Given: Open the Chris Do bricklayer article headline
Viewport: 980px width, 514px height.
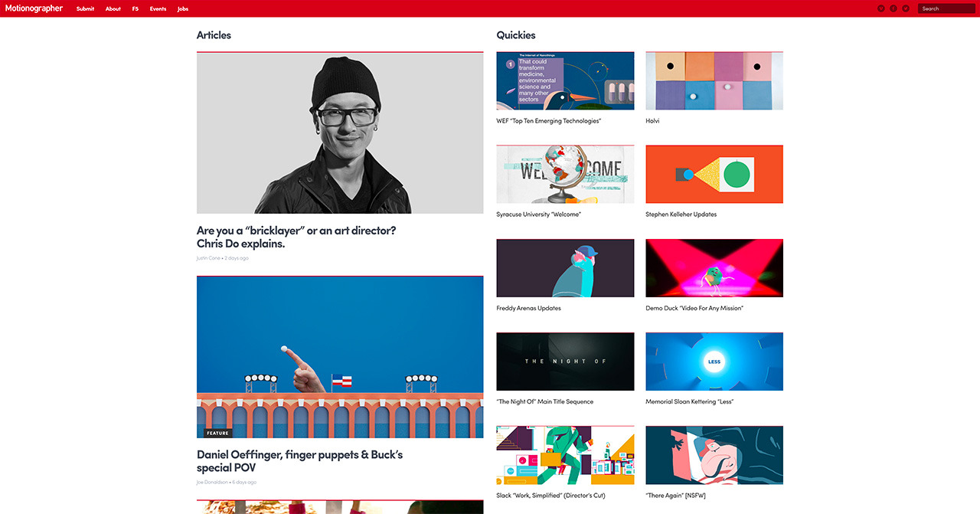Looking at the screenshot, I should tap(296, 237).
